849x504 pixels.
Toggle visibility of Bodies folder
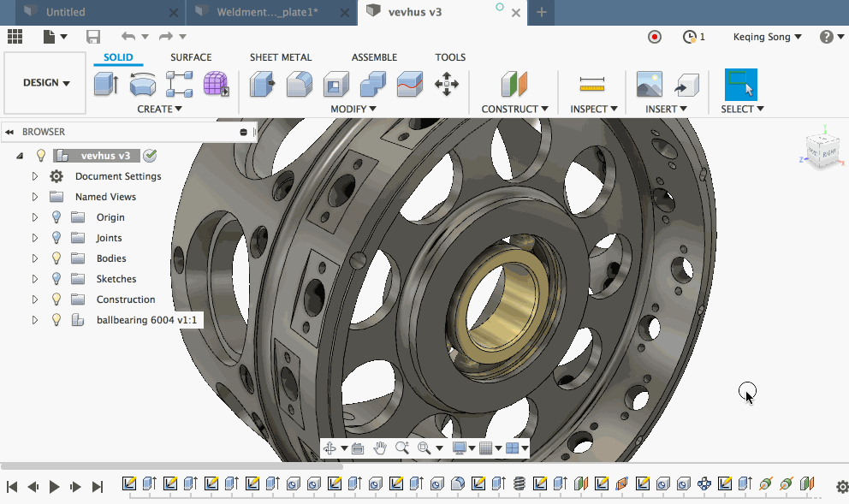[56, 258]
